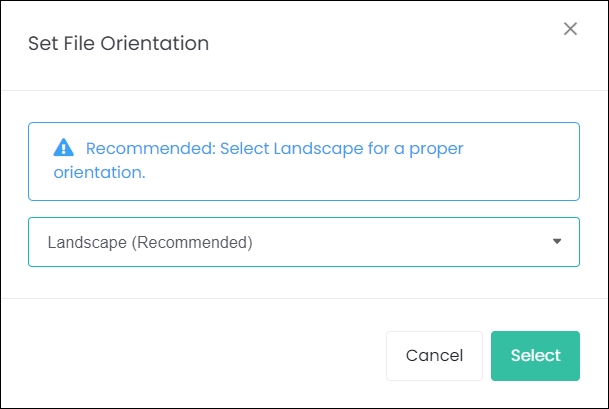Screen dimensions: 609x409
Task: Dismiss the dialog using the X icon
Action: point(570,29)
